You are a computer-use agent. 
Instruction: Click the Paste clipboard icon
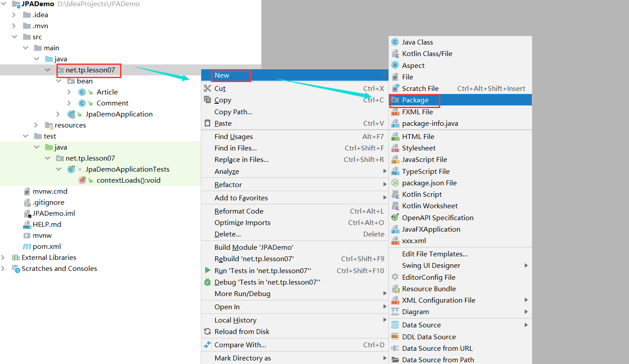pos(207,123)
